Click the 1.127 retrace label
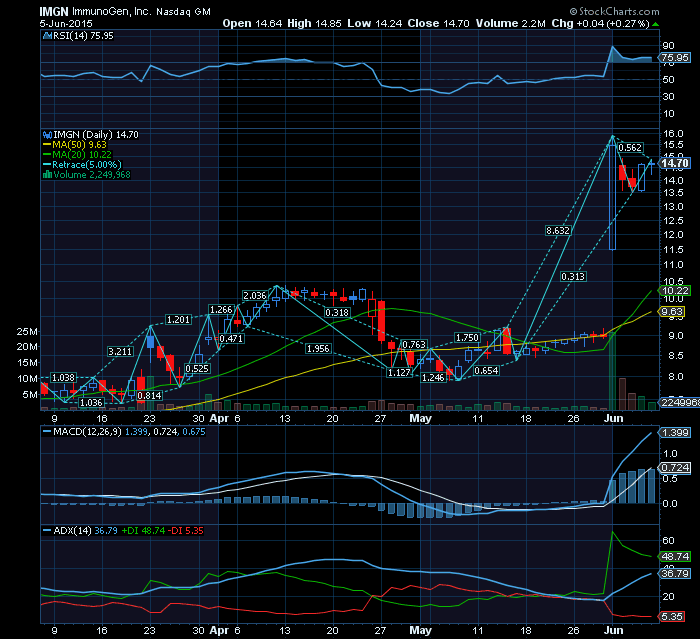 click(399, 372)
